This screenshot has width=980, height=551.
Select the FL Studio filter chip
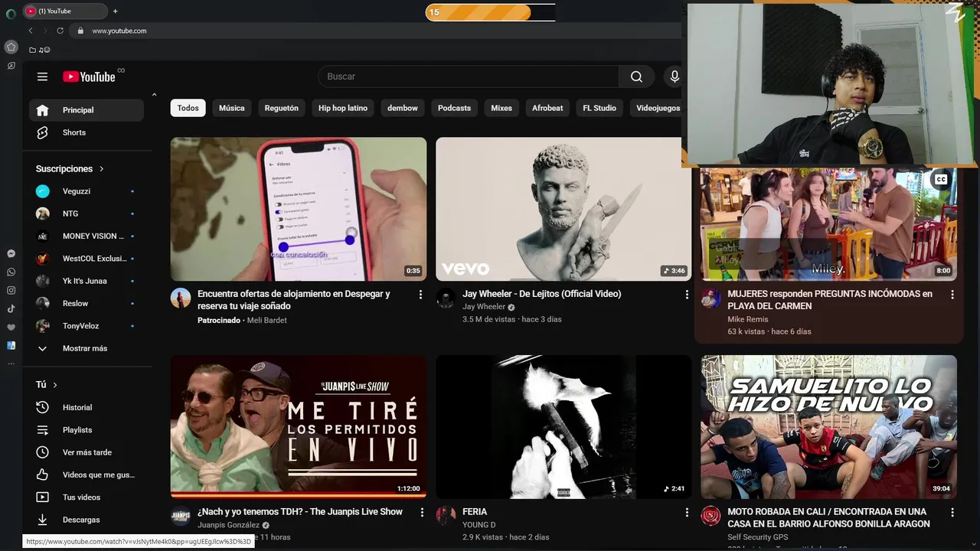(x=599, y=108)
